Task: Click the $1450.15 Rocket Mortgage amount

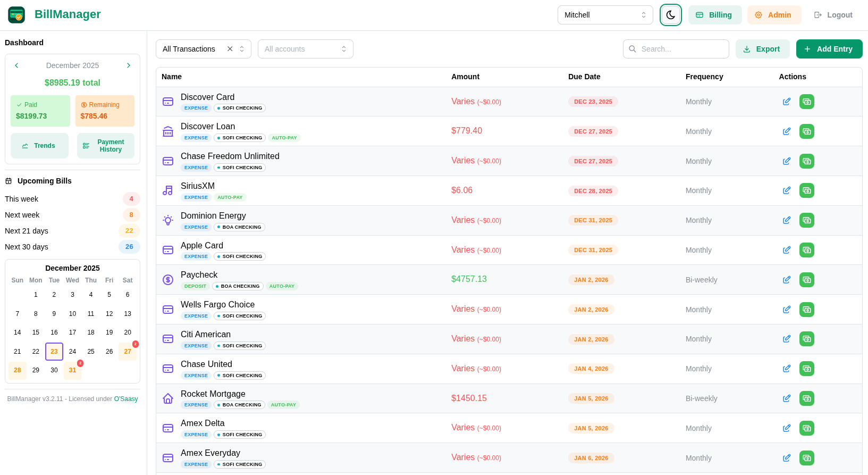Action: pyautogui.click(x=469, y=398)
